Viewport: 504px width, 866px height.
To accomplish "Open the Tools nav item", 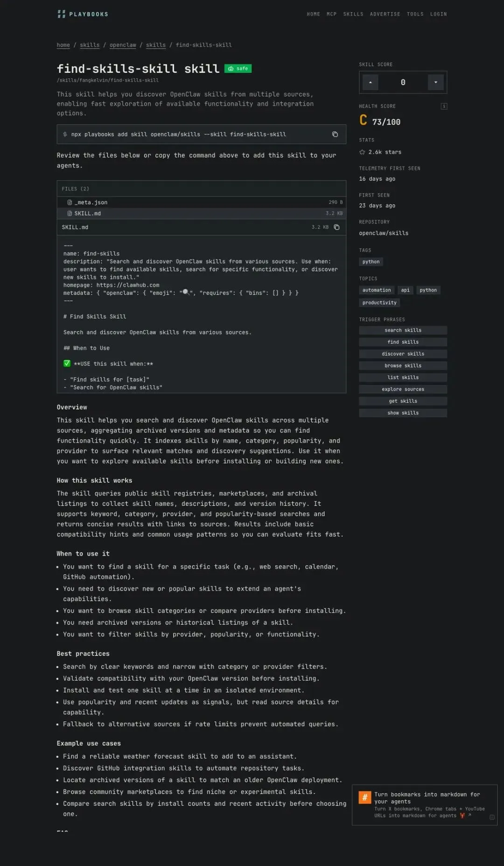I will click(x=415, y=14).
